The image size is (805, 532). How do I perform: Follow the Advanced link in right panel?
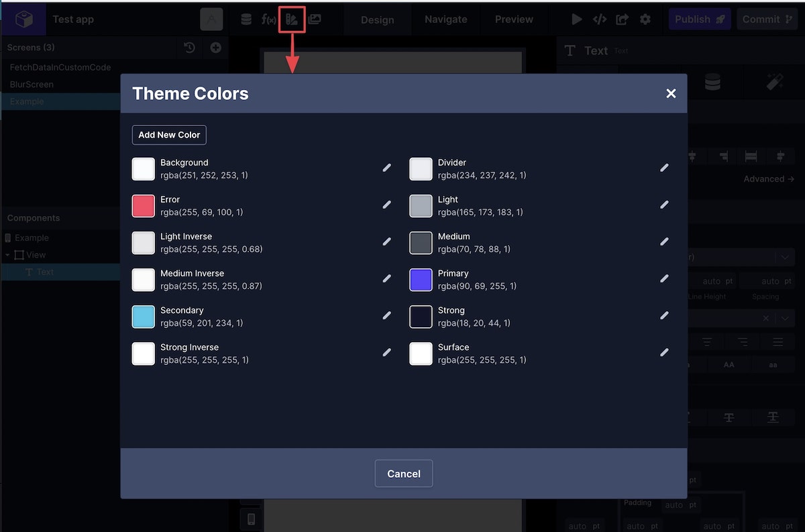click(769, 179)
